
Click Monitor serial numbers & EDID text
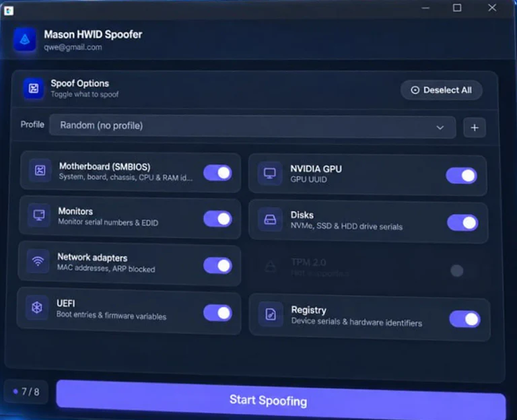pos(108,223)
